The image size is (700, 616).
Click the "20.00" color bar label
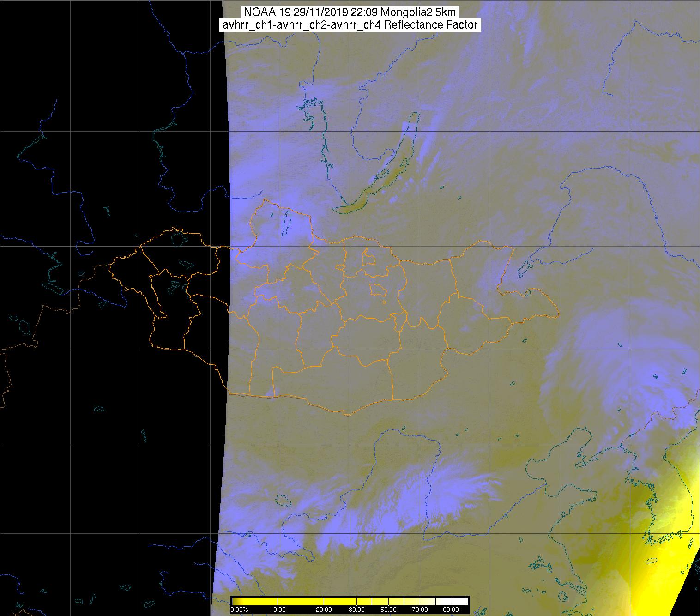click(x=324, y=610)
